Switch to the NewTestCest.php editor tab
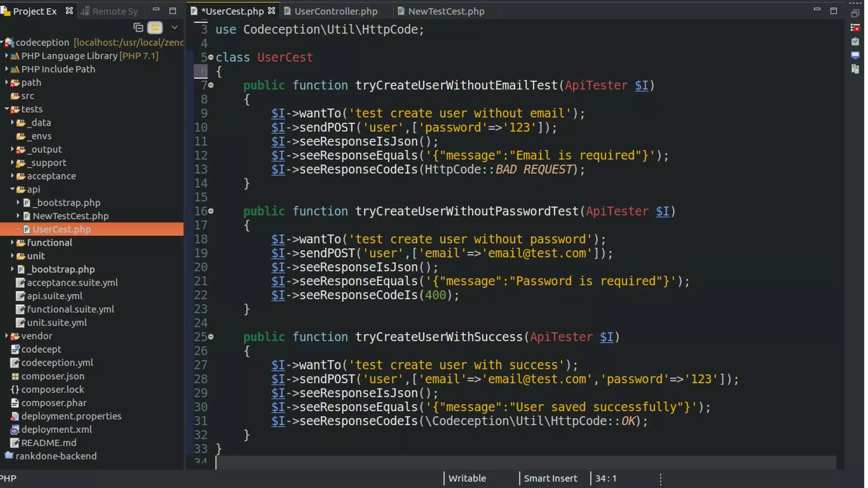 (446, 11)
